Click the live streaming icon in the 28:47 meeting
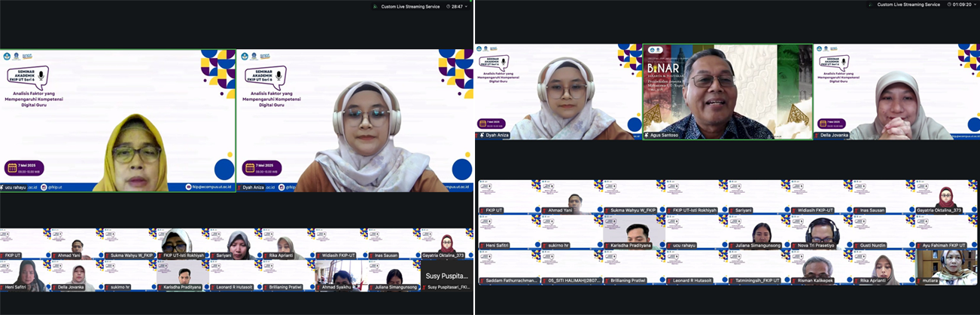 pos(376,6)
